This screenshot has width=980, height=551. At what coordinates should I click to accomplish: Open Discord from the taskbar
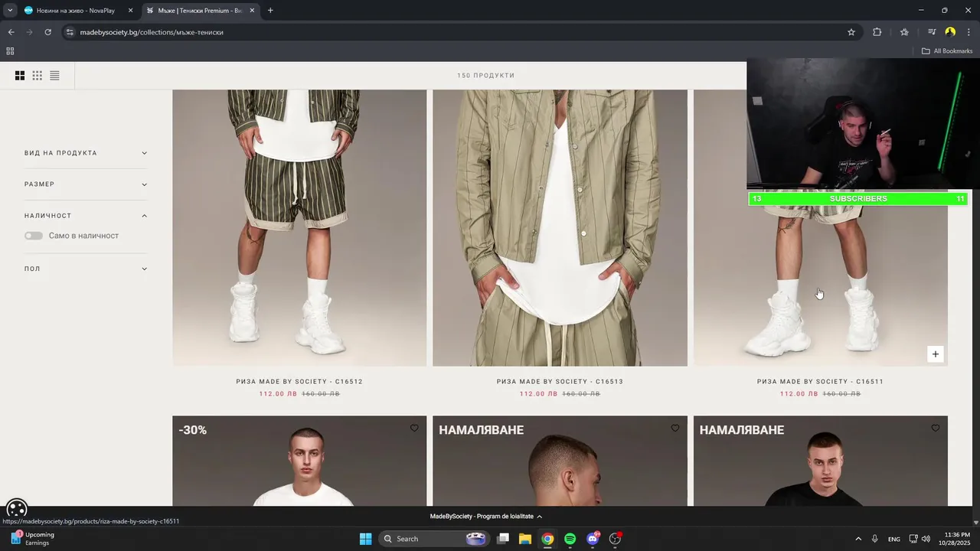click(x=593, y=539)
